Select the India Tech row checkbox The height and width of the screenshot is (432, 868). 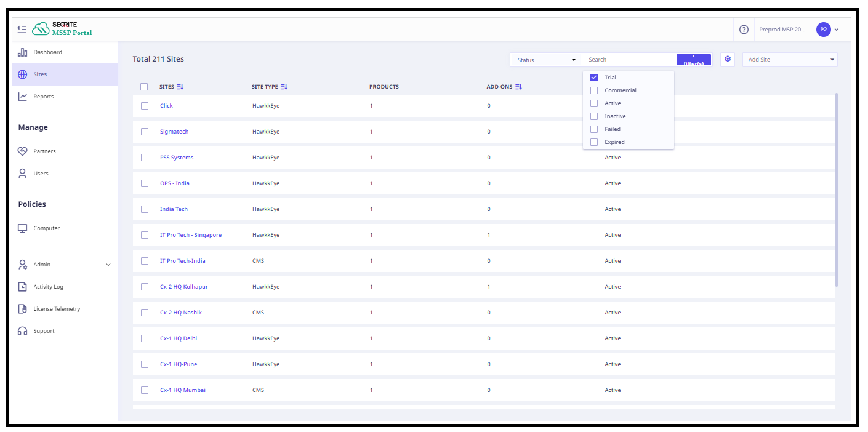(145, 209)
